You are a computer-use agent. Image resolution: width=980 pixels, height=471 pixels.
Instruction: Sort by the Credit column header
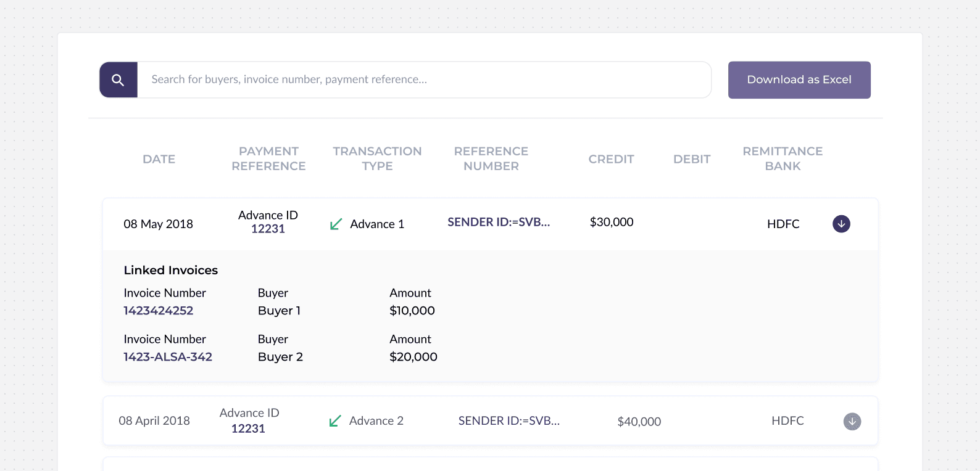pyautogui.click(x=611, y=159)
